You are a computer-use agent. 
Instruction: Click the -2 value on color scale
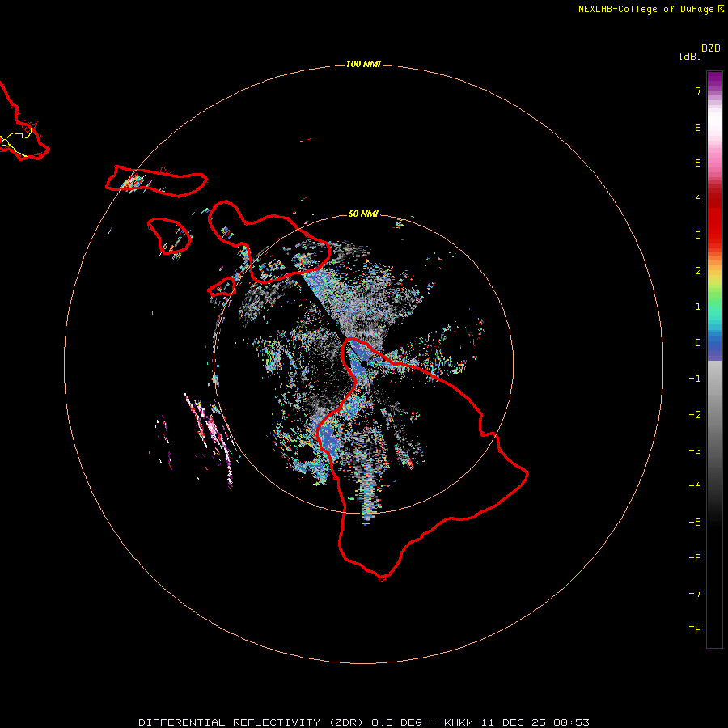[x=695, y=415]
